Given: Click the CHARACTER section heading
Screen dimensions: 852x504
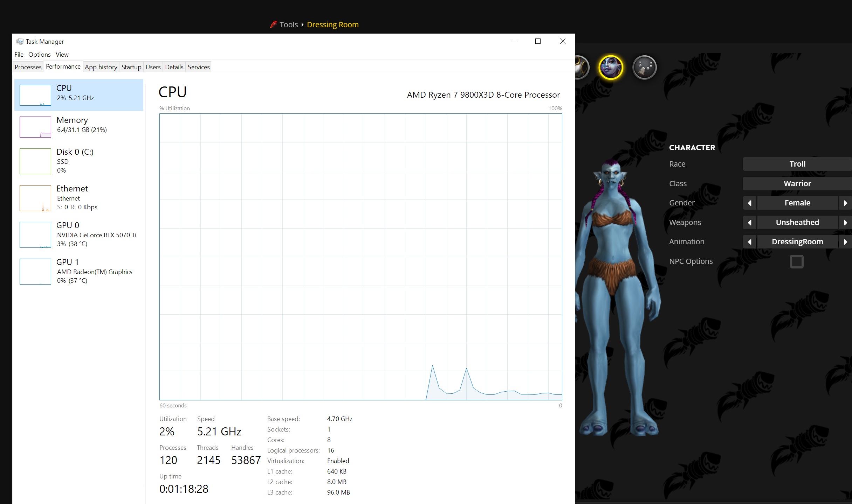Looking at the screenshot, I should (x=692, y=148).
